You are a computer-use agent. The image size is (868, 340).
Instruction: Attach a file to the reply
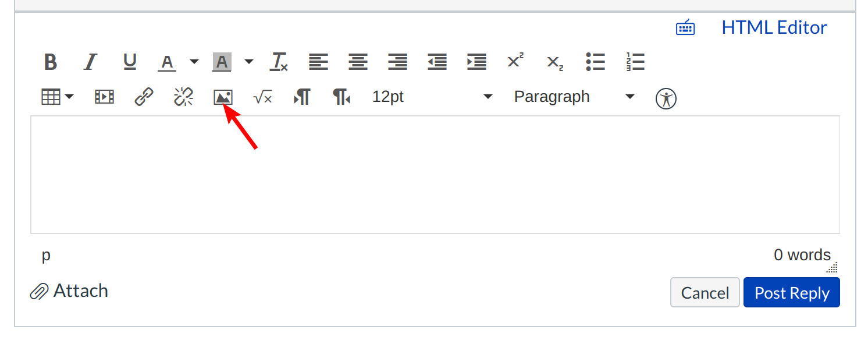pyautogui.click(x=69, y=291)
